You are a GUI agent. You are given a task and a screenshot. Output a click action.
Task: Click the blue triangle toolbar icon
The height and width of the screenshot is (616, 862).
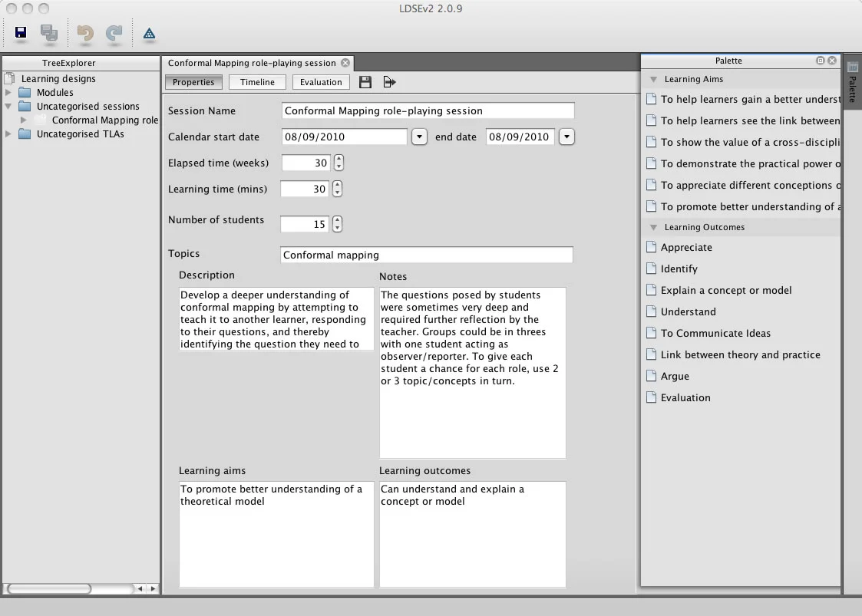coord(149,34)
